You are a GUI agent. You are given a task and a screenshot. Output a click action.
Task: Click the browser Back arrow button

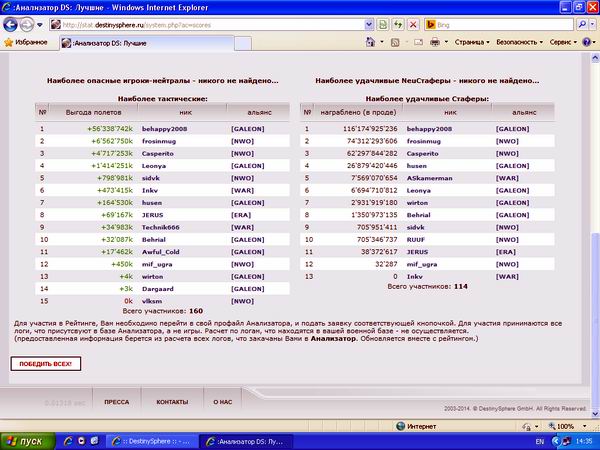(x=11, y=24)
